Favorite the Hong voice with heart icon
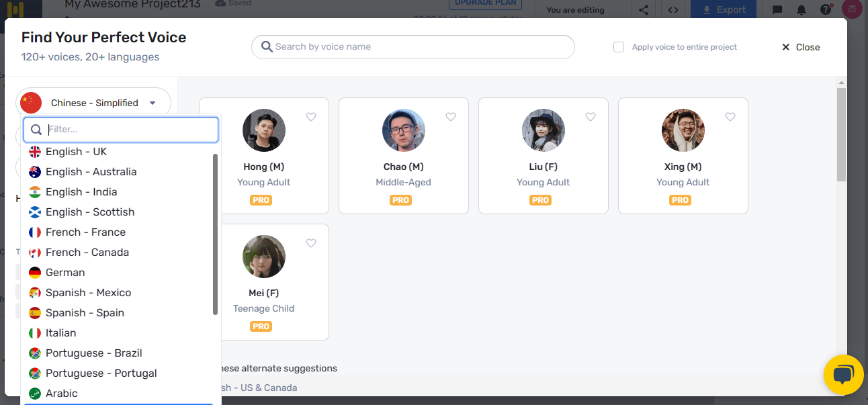Image resolution: width=868 pixels, height=405 pixels. click(x=311, y=117)
